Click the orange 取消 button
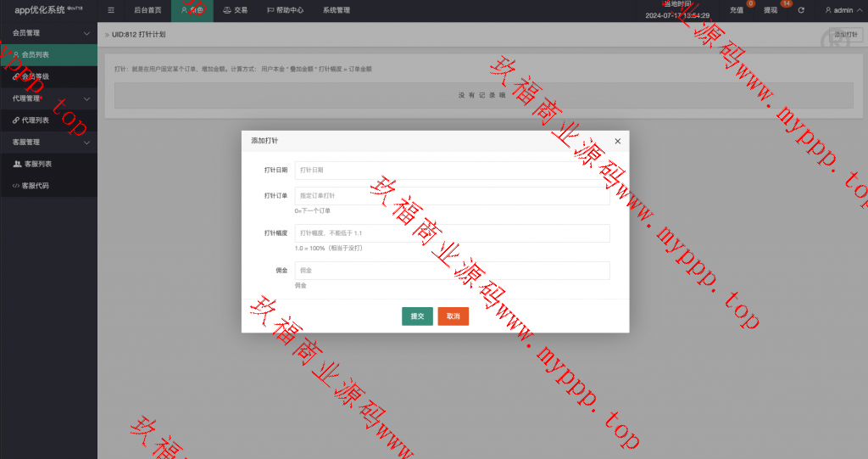This screenshot has height=459, width=868. coord(453,316)
